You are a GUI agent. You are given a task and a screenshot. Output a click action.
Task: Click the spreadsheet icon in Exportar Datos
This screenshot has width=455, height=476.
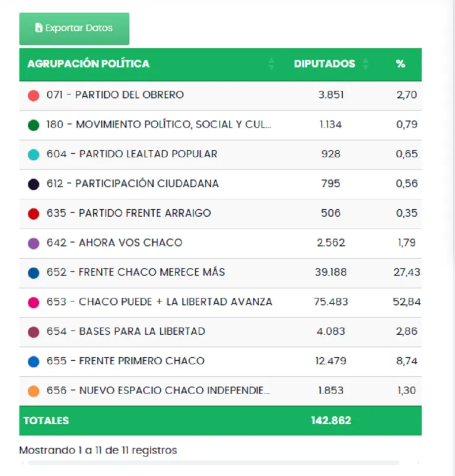point(39,28)
